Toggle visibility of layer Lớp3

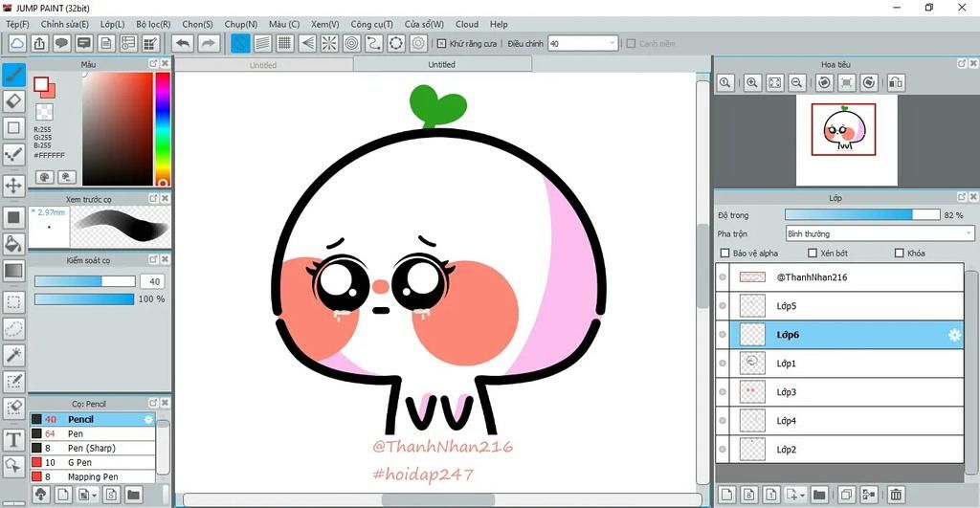724,392
